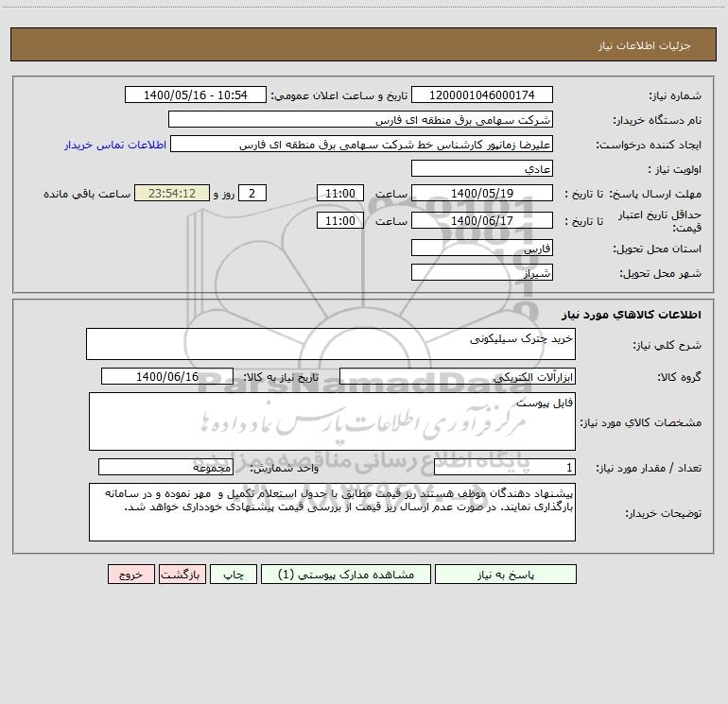Open اطلاعات تماس خریدار link
This screenshot has width=728, height=704.
(115, 145)
